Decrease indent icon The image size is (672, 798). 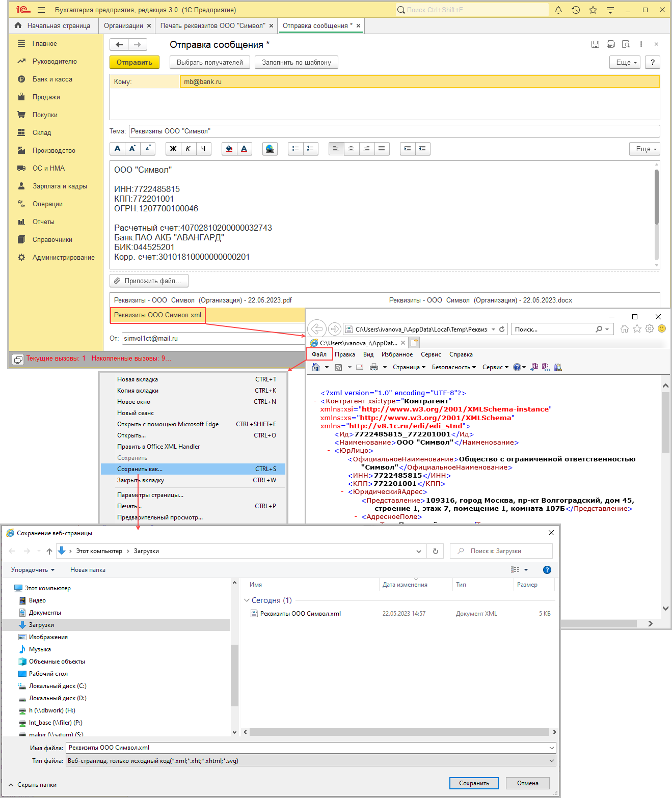tap(422, 149)
